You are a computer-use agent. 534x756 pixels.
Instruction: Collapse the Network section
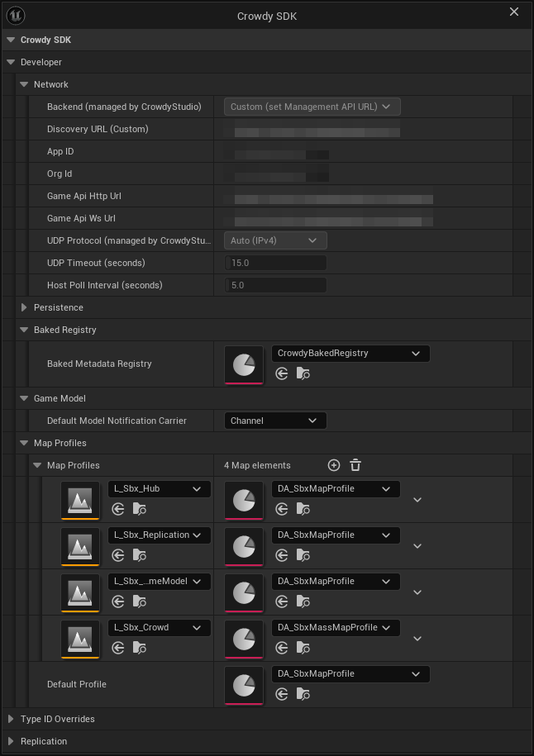coord(24,84)
